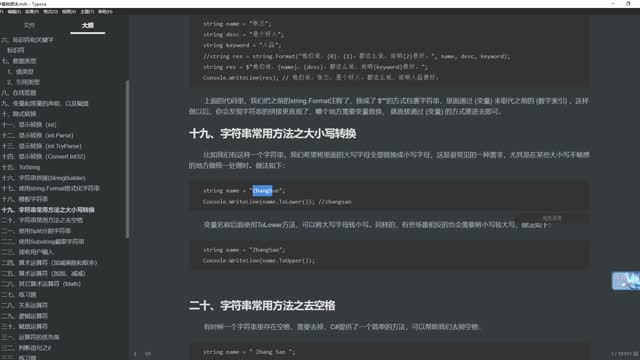Open the 格式(O) menu
The image size is (640, 360).
pyautogui.click(x=50, y=12)
